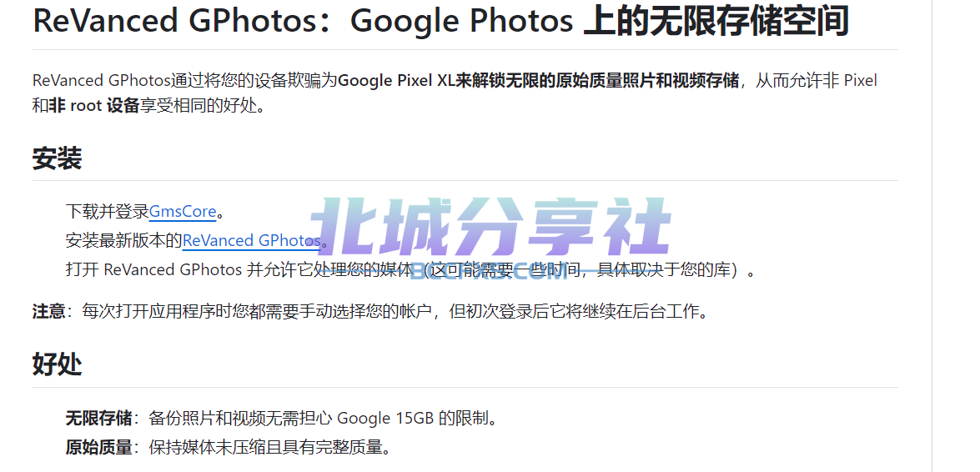Viewport: 980px width, 472px height.
Task: Click the 北城分享社 watermark logo
Action: (491, 228)
